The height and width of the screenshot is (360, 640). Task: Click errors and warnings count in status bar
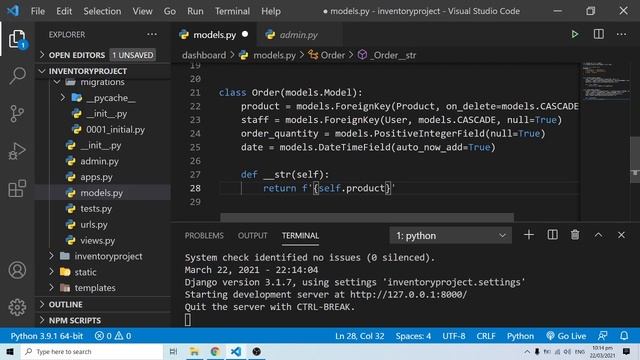(113, 336)
